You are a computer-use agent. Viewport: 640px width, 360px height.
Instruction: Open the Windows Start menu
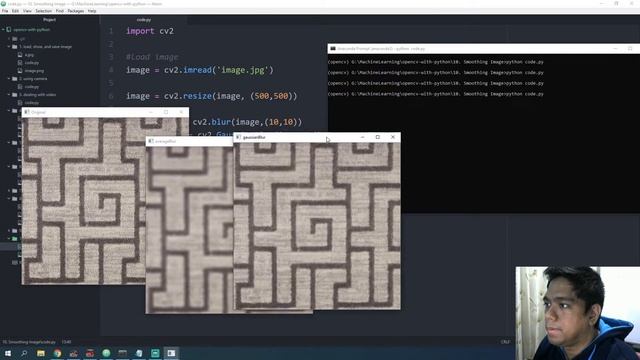8,353
